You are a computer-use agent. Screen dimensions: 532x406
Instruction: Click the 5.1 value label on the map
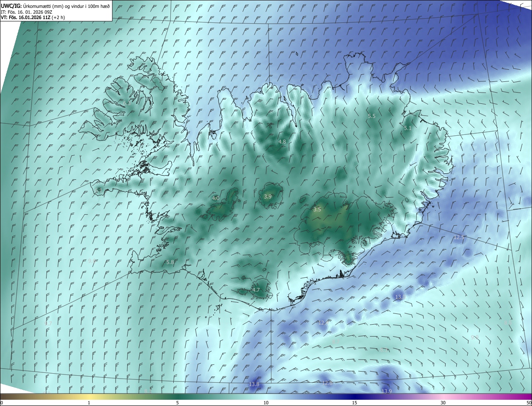click(x=407, y=128)
